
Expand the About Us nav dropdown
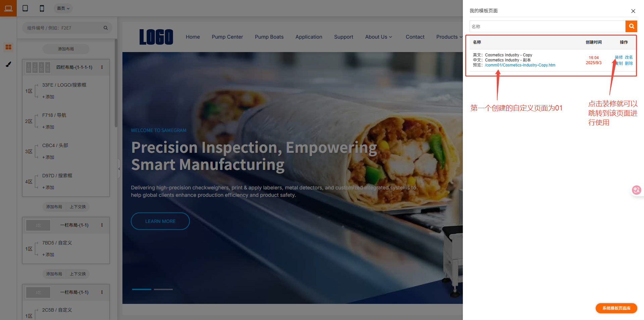(379, 37)
